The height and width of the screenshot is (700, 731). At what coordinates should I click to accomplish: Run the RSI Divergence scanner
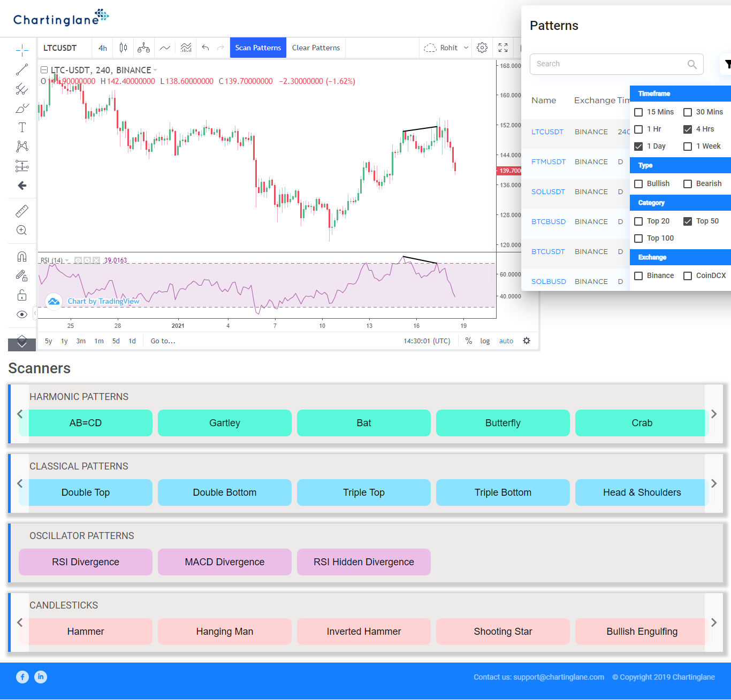pos(86,562)
